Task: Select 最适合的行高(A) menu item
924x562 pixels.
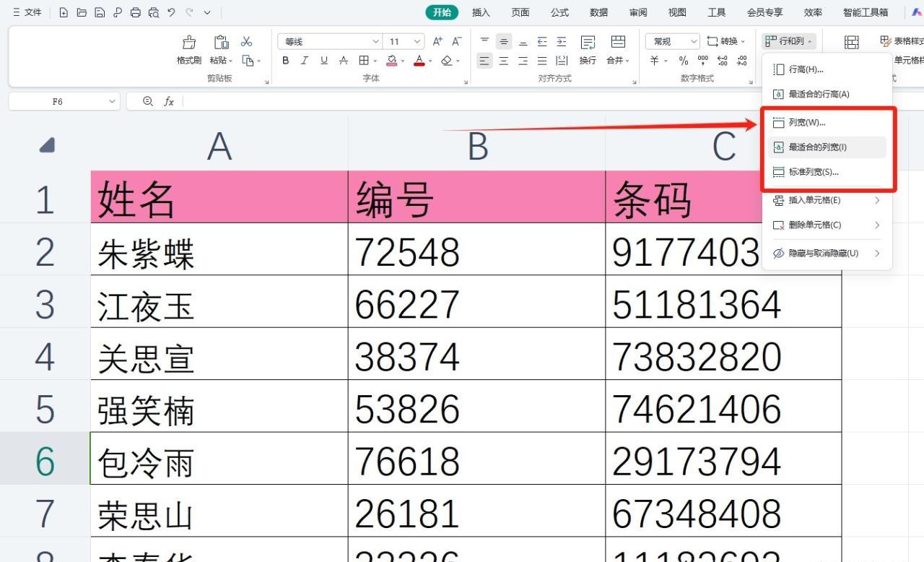Action: click(x=827, y=94)
